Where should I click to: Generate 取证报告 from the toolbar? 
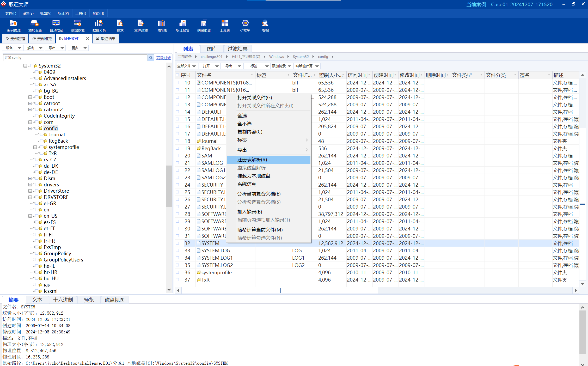[182, 26]
